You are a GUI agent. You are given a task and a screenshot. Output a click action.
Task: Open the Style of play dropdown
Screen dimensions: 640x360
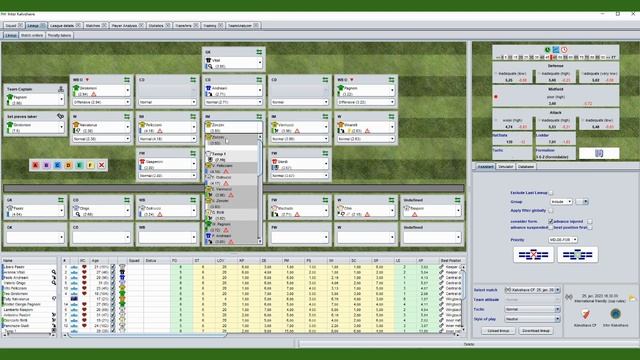tap(532, 319)
